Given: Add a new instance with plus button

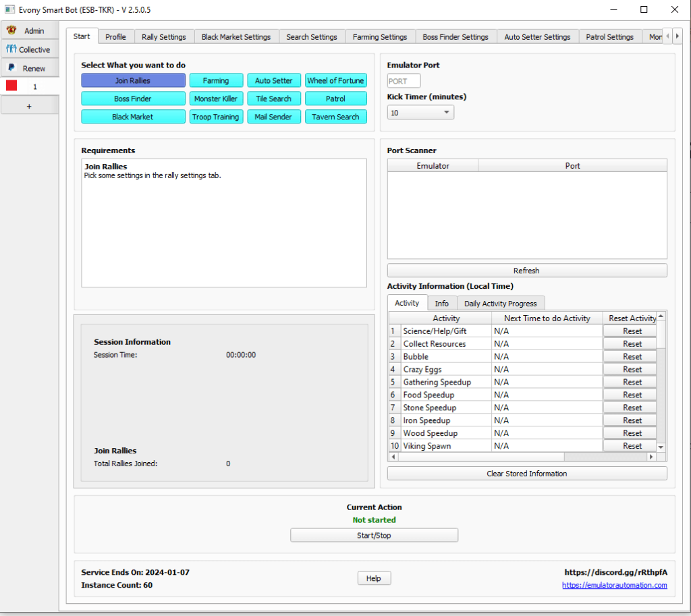Looking at the screenshot, I should 29,106.
